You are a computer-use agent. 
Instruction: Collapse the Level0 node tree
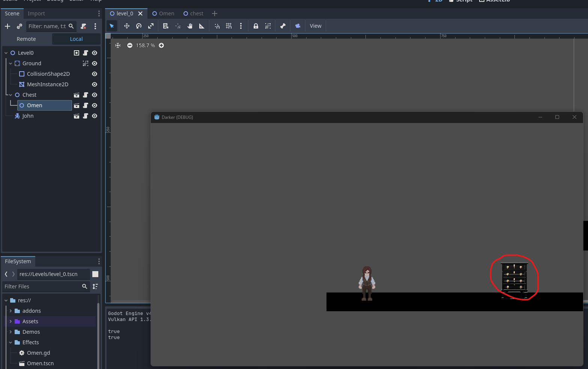click(x=5, y=52)
